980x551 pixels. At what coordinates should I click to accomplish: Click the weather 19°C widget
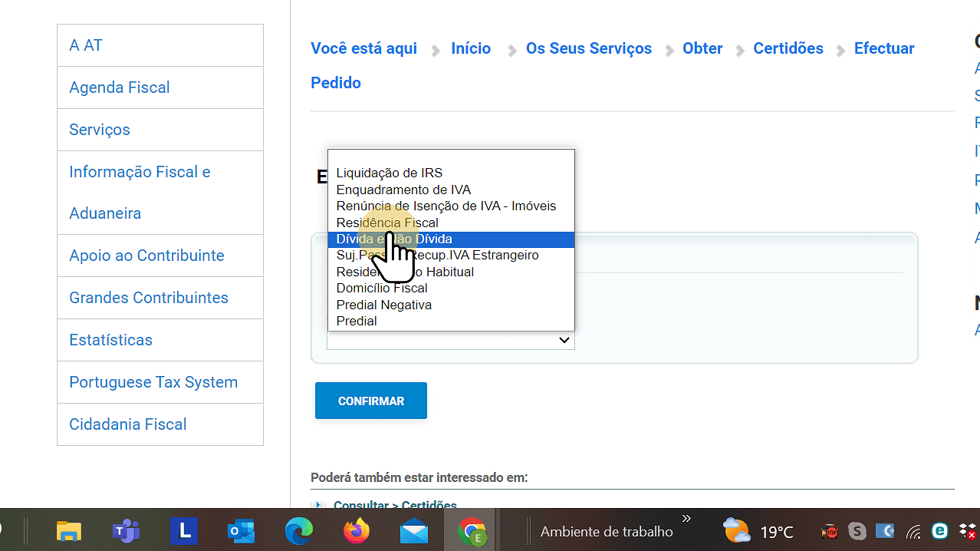click(x=758, y=531)
